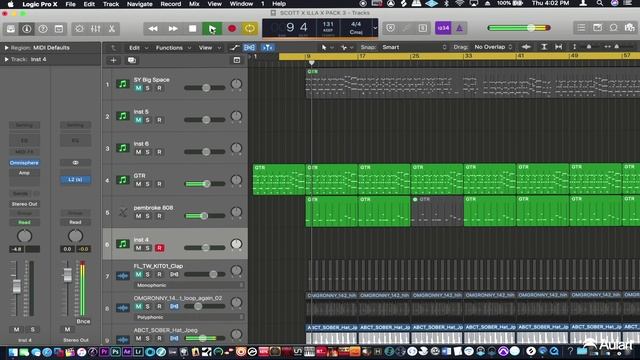Open Polyphonic flex mode dropdown
The height and width of the screenshot is (360, 640).
[189, 317]
